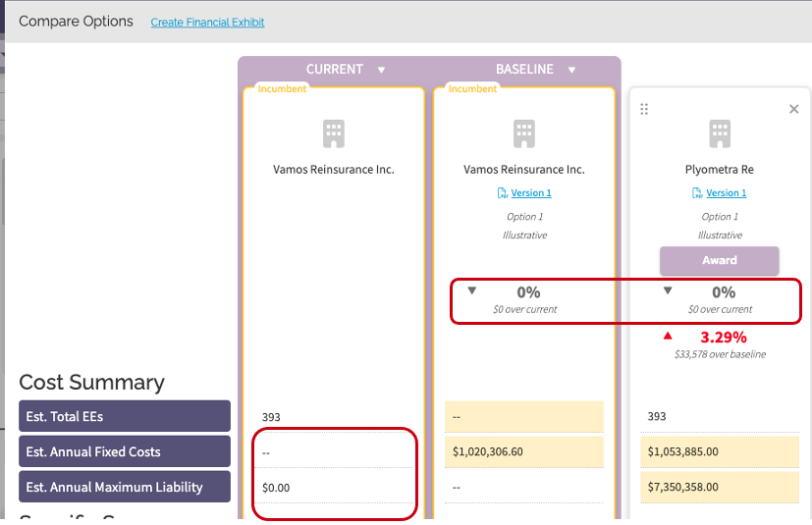The width and height of the screenshot is (812, 525).
Task: Click the red up arrow beside 3.29%
Action: [668, 336]
